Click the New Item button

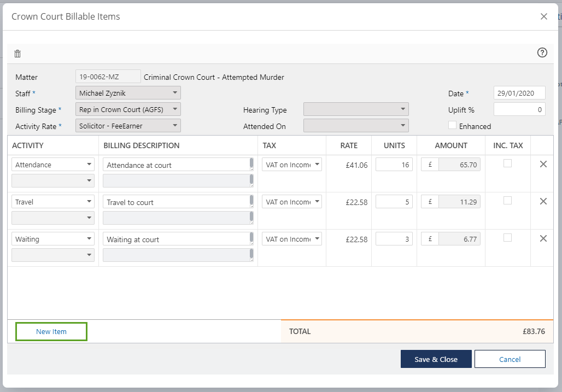click(x=51, y=332)
